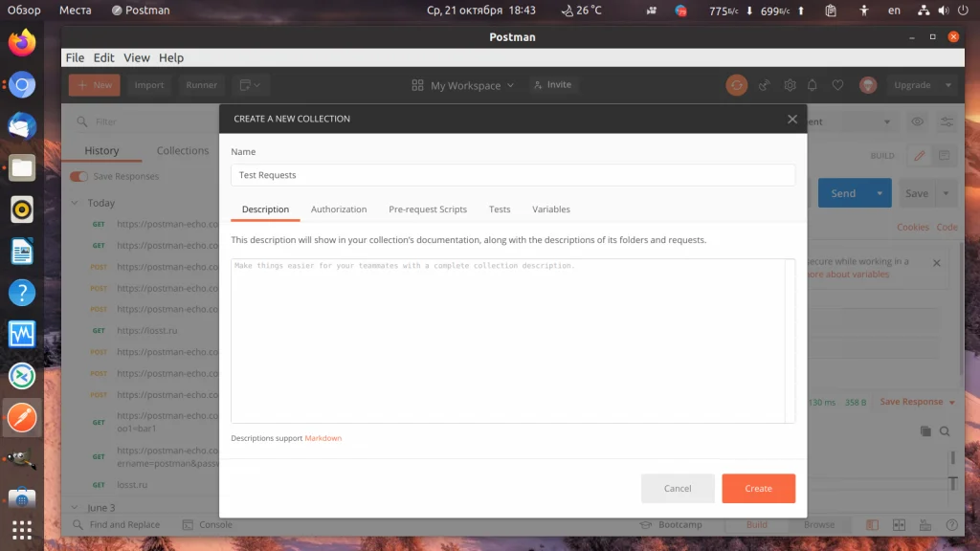This screenshot has width=980, height=551.
Task: Click the Create button
Action: coord(758,489)
